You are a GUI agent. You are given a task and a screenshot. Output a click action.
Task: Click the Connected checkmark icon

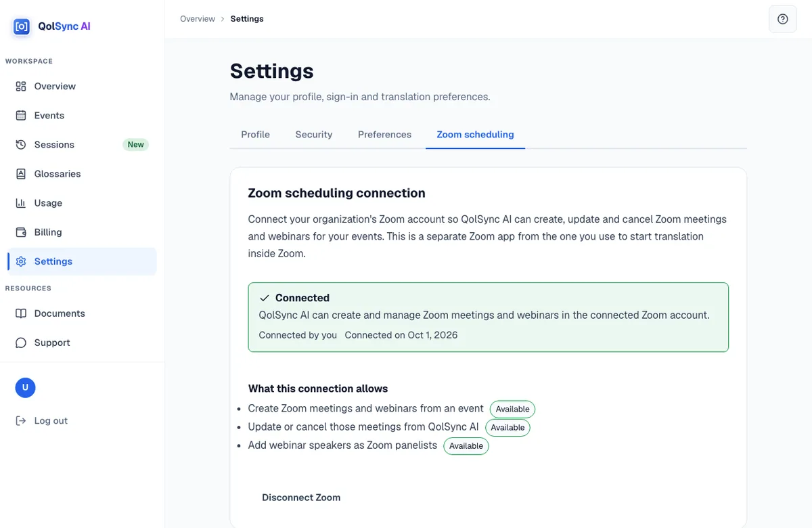coord(265,298)
